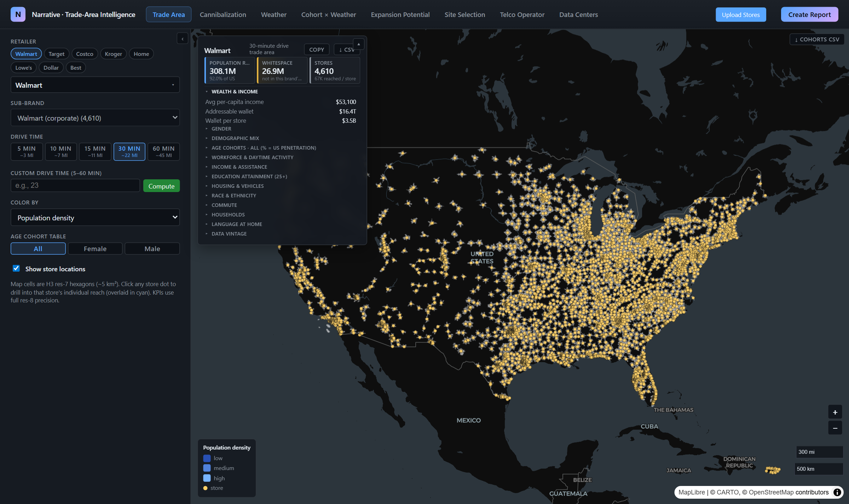Select the Target retailer chip

coord(57,54)
